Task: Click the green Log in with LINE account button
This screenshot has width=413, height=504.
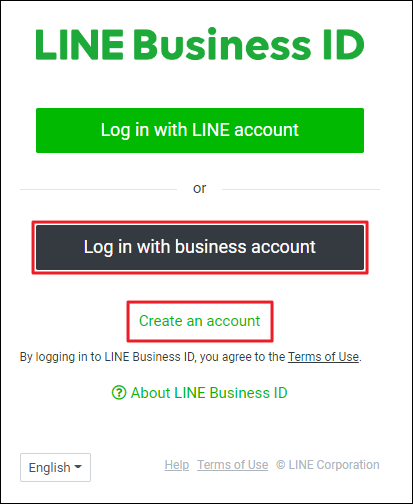Action: pos(200,130)
